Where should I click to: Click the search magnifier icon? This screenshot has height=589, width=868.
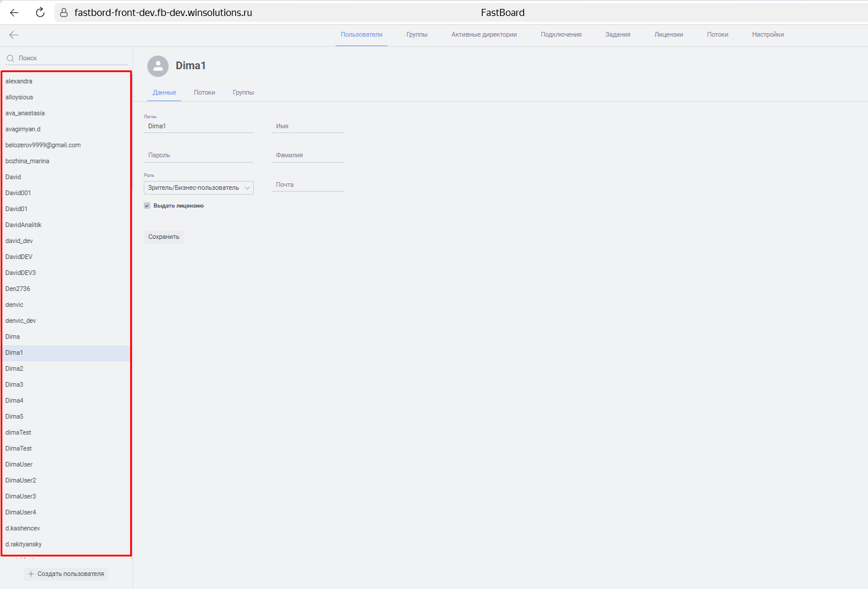[x=10, y=58]
